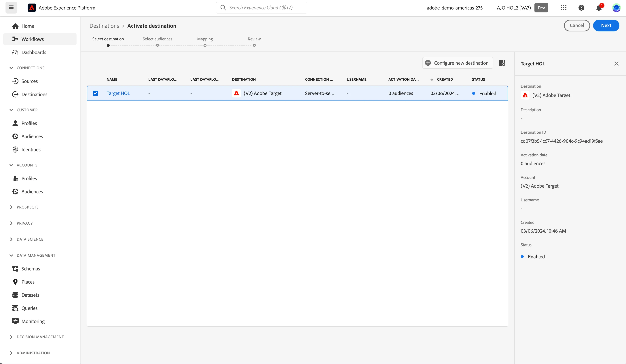This screenshot has width=626, height=364.
Task: Focus the Search Experience Cloud field
Action: [261, 8]
